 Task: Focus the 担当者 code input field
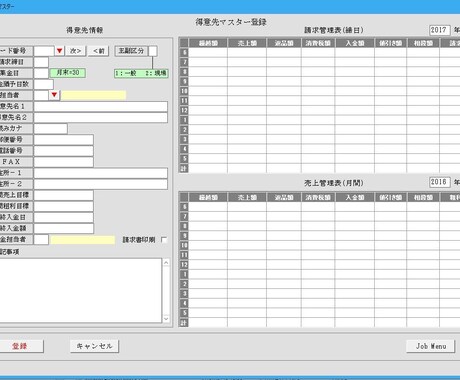click(41, 95)
